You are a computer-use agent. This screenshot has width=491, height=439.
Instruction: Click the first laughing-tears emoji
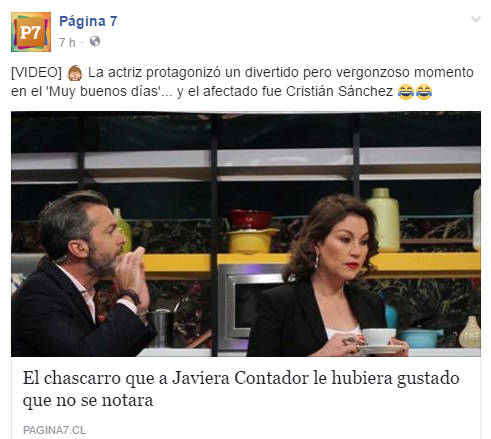406,92
